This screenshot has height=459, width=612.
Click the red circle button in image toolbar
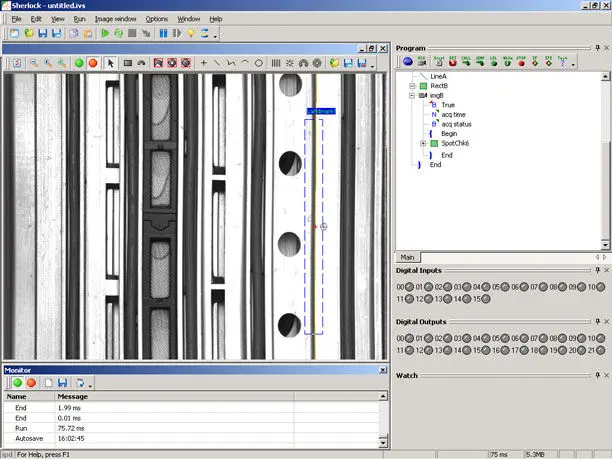click(92, 62)
